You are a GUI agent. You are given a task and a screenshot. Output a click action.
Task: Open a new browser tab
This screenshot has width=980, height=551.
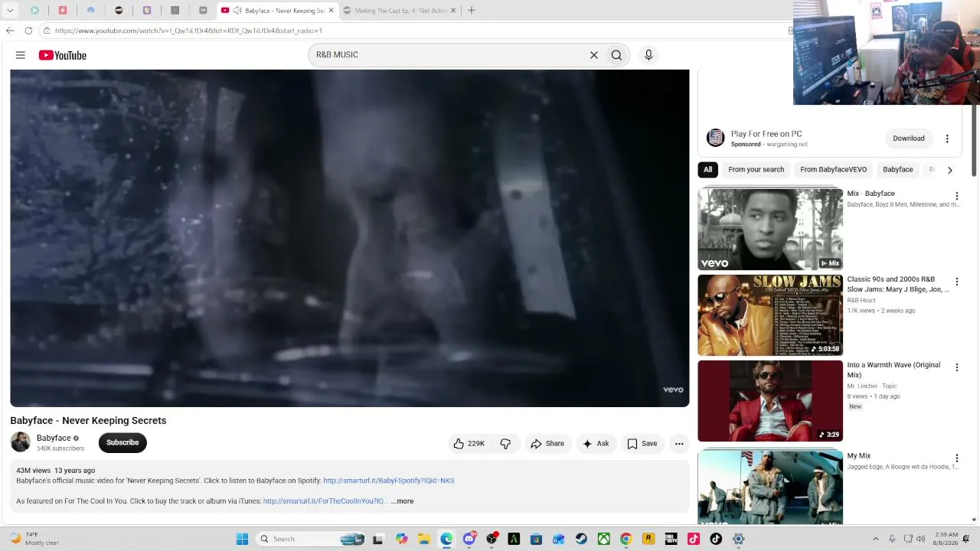[472, 11]
